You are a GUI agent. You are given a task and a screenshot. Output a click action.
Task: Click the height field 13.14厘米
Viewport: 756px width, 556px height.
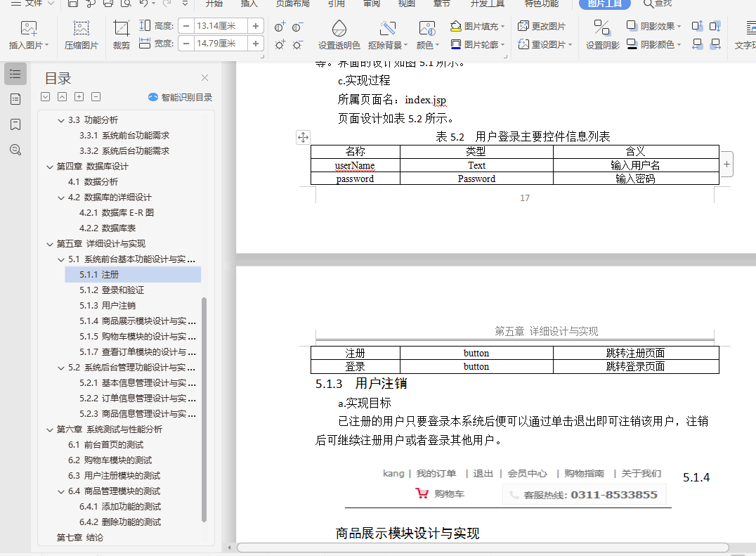pyautogui.click(x=221, y=26)
